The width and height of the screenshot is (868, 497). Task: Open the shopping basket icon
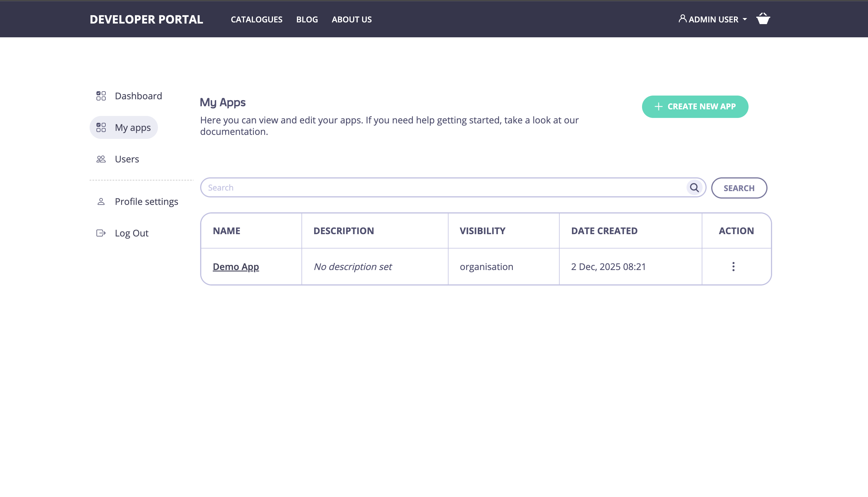click(763, 19)
